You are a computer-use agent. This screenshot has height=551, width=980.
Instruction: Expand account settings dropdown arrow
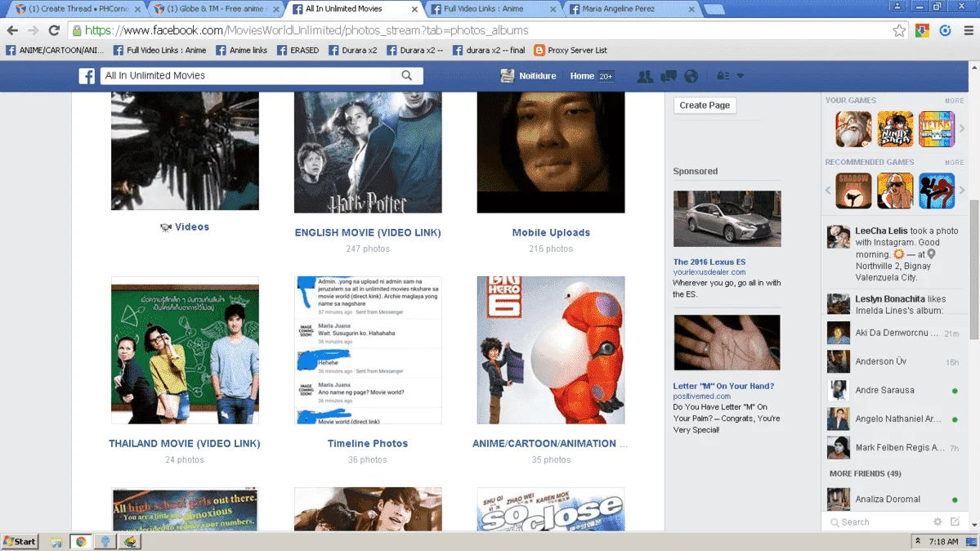coord(741,76)
